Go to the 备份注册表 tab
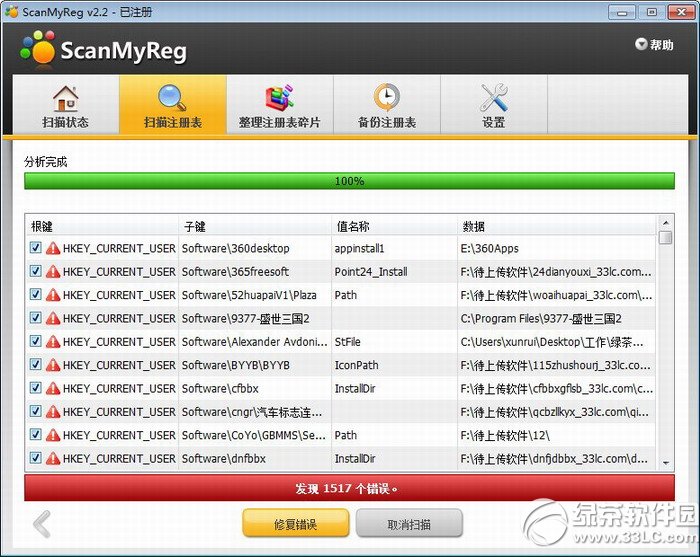 pyautogui.click(x=387, y=105)
